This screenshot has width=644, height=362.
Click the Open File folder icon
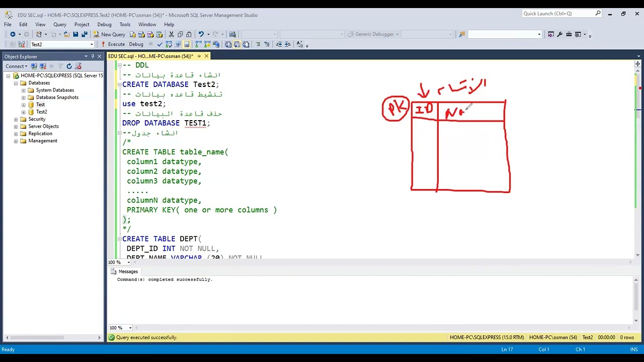66,34
